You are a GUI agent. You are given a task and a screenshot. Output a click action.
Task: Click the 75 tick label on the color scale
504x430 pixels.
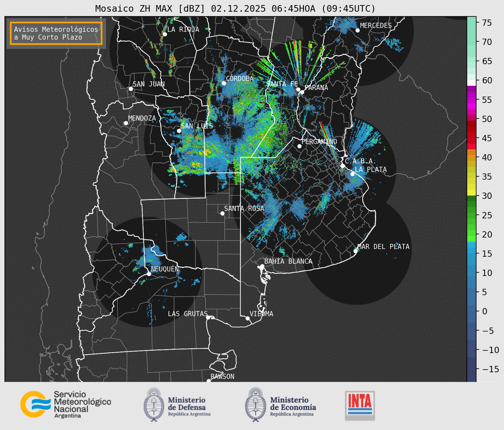(488, 23)
